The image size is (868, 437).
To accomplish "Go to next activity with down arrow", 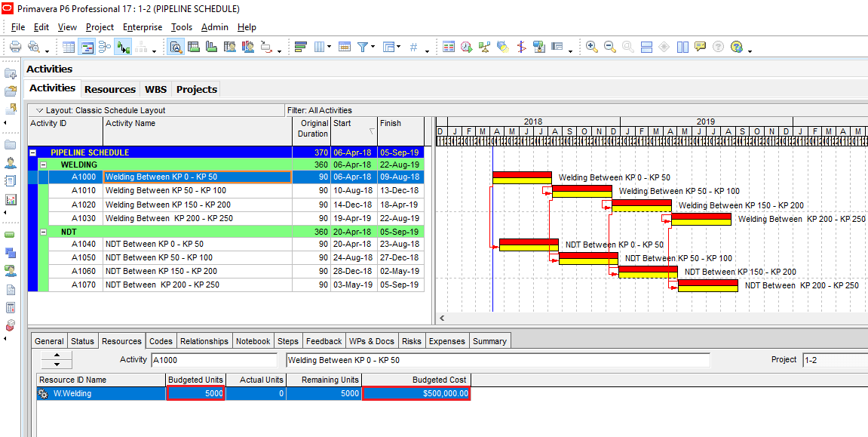I will [x=57, y=365].
